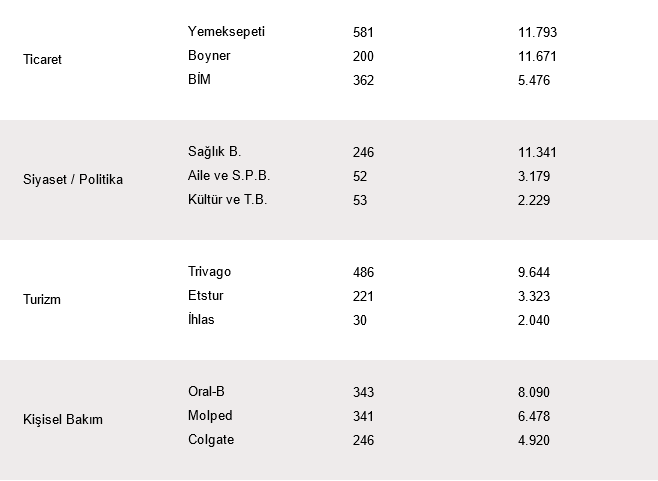
Task: Select the Yemeksepeti brand name
Action: coord(226,31)
